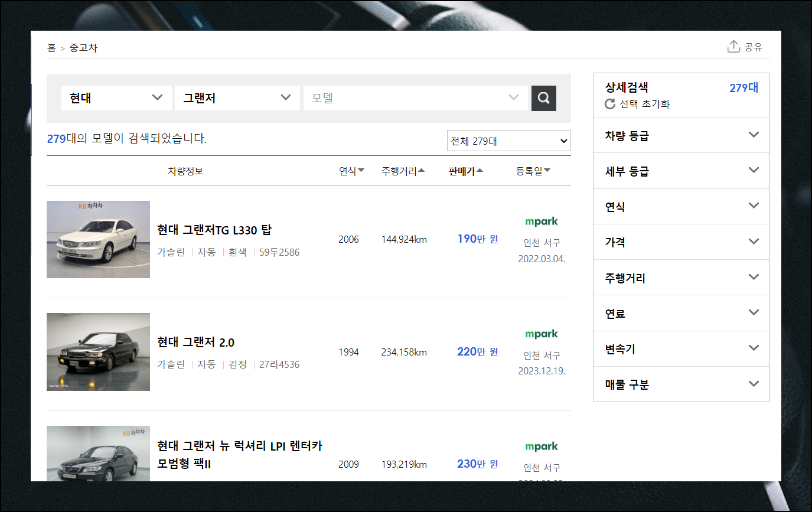Click mileage 234,158km value
The image size is (812, 512).
[x=404, y=352]
